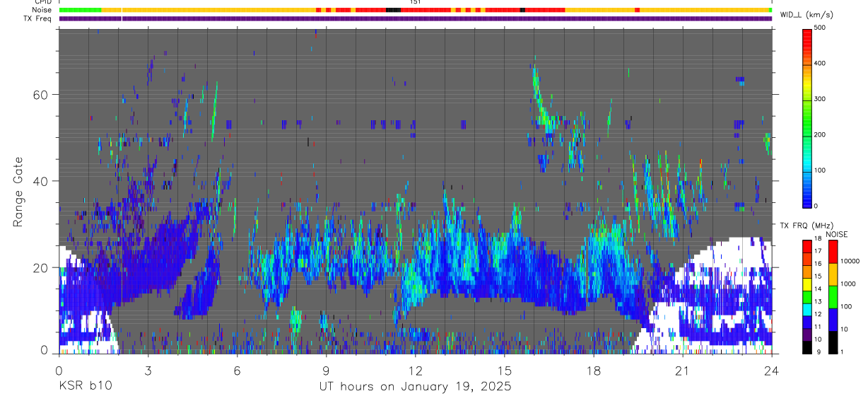Viewport: 868px width, 401px height.
Task: Click the '12' UT hour axis tick label
Action: (x=416, y=371)
